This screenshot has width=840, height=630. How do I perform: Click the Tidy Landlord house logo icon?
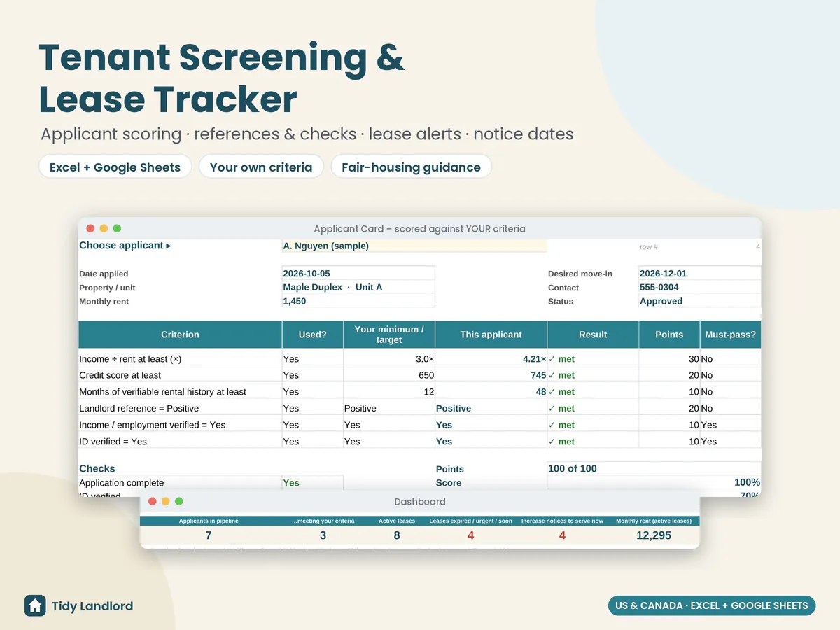pos(35,605)
